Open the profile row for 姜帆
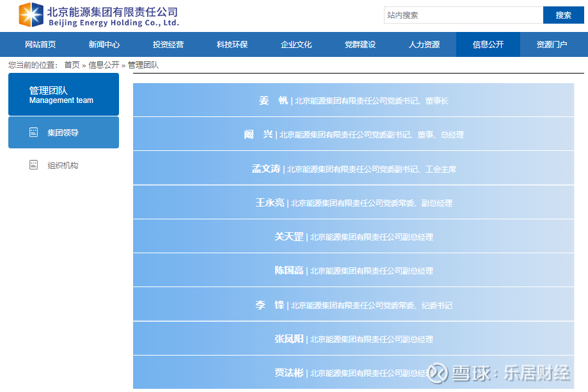 click(x=353, y=100)
